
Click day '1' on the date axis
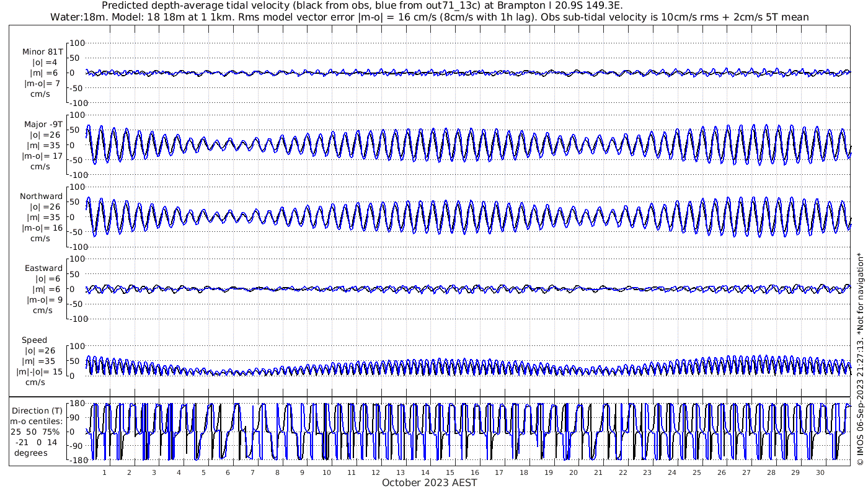tap(105, 472)
